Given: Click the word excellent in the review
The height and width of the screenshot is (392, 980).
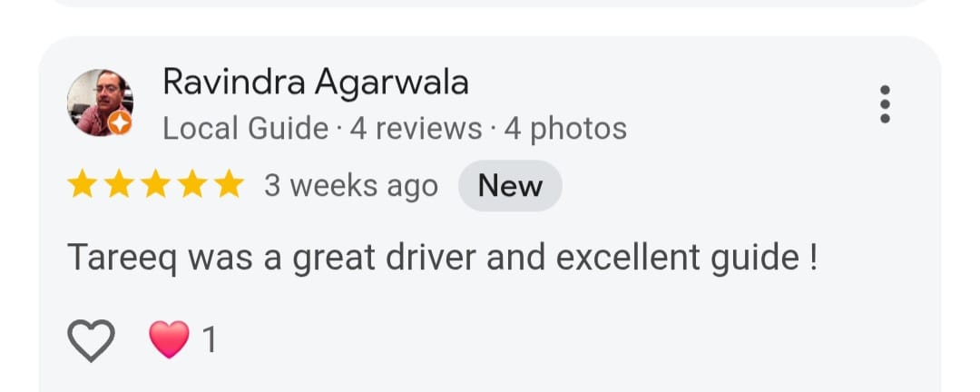Looking at the screenshot, I should (628, 257).
